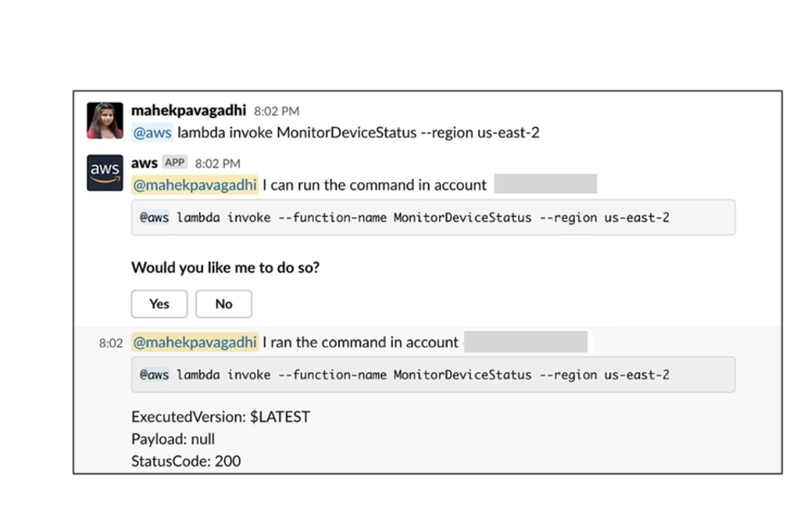Click the first lambda invoke code block
The image size is (804, 532).
tap(434, 217)
